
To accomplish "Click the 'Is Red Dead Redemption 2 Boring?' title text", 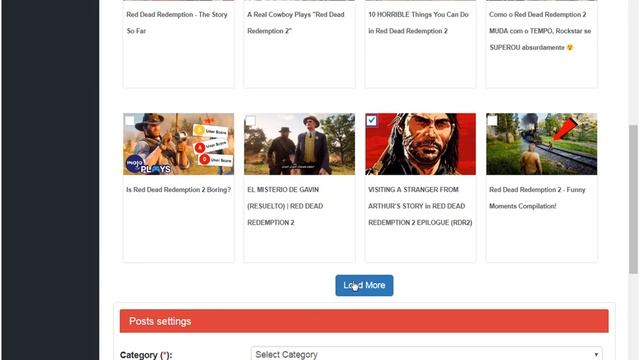I will point(178,190).
